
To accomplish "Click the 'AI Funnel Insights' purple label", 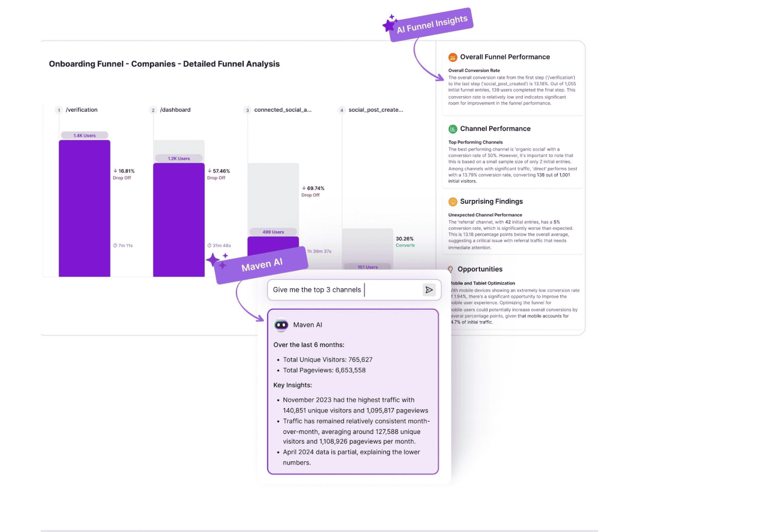I will tap(431, 24).
